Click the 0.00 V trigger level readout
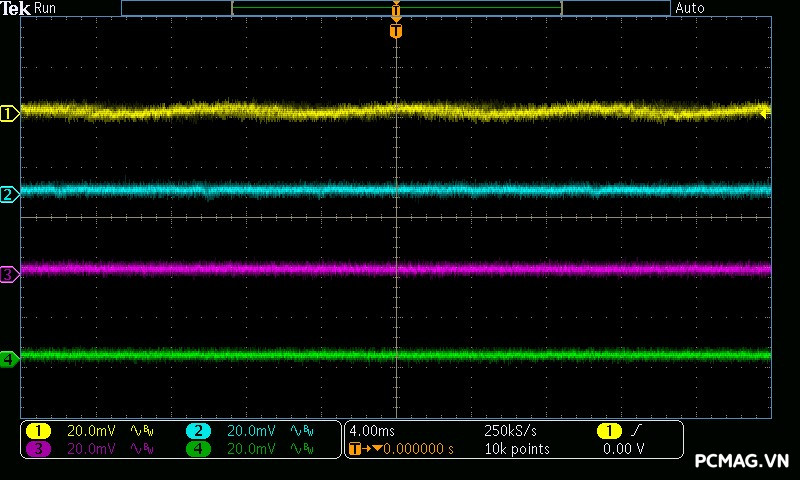This screenshot has height=480, width=800. coord(623,449)
